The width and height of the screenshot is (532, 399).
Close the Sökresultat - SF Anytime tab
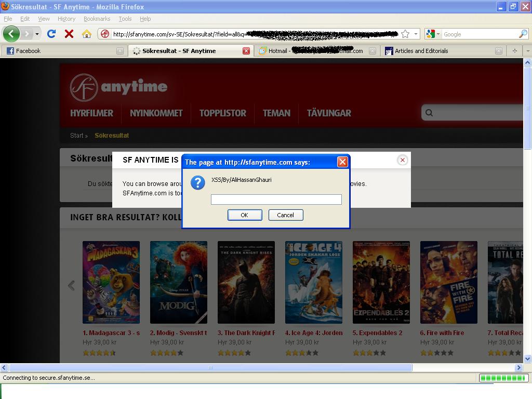pyautogui.click(x=246, y=51)
